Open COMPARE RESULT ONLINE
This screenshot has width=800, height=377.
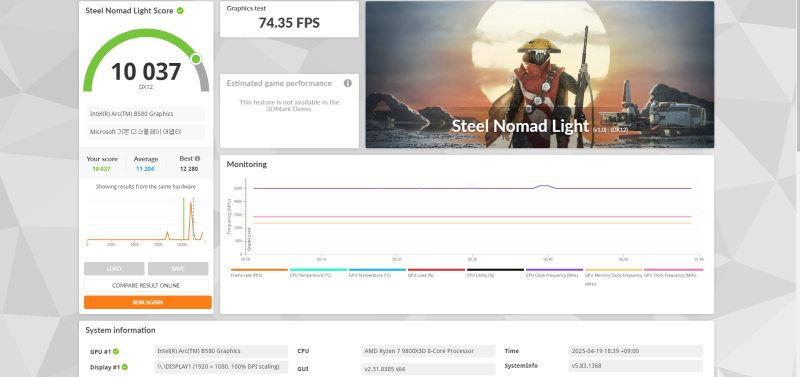coord(146,286)
